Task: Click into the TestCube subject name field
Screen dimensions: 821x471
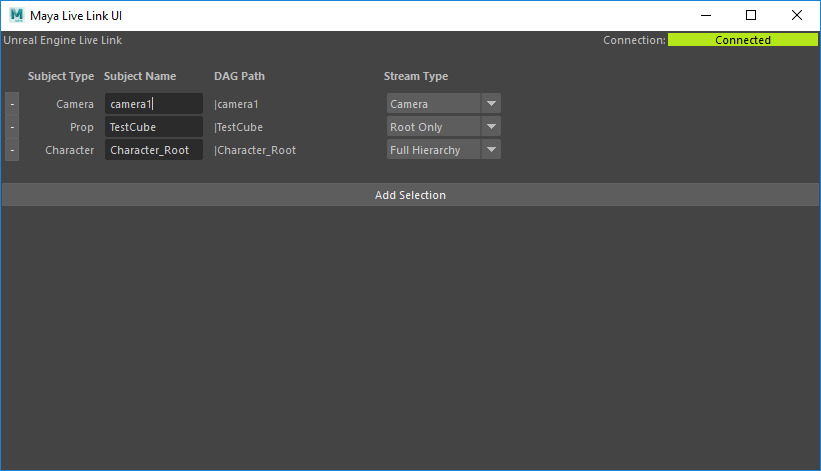Action: (x=153, y=127)
